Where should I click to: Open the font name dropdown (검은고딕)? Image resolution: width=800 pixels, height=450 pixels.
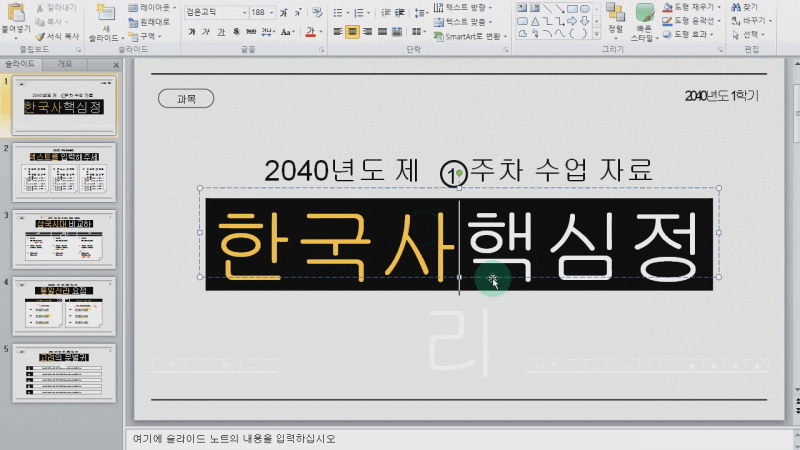(x=244, y=12)
